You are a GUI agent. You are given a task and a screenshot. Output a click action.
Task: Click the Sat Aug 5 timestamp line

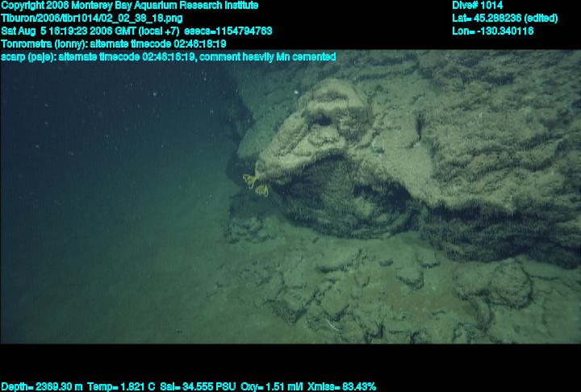(x=136, y=31)
